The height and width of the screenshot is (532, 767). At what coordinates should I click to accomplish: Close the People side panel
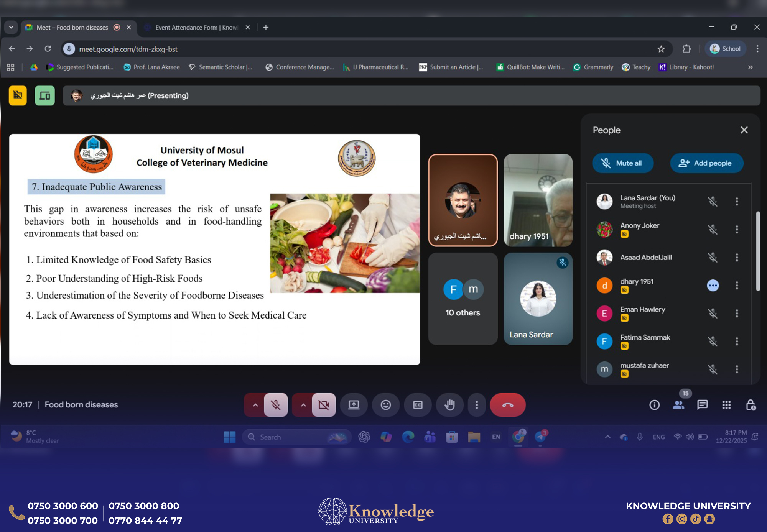point(744,130)
